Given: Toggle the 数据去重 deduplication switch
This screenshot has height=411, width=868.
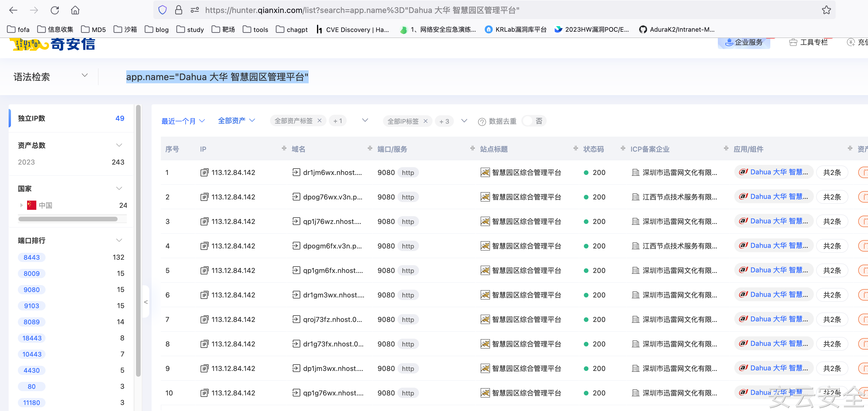Looking at the screenshot, I should (x=534, y=121).
